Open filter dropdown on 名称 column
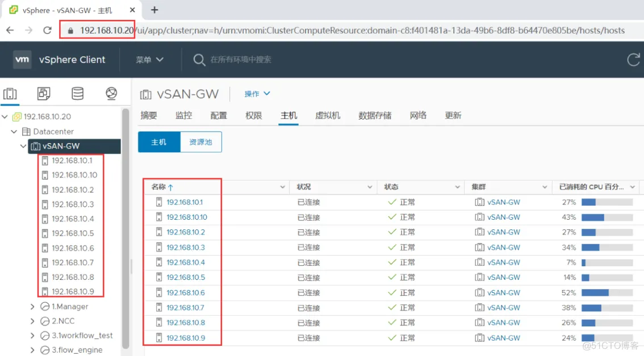The height and width of the screenshot is (356, 644). pyautogui.click(x=283, y=187)
